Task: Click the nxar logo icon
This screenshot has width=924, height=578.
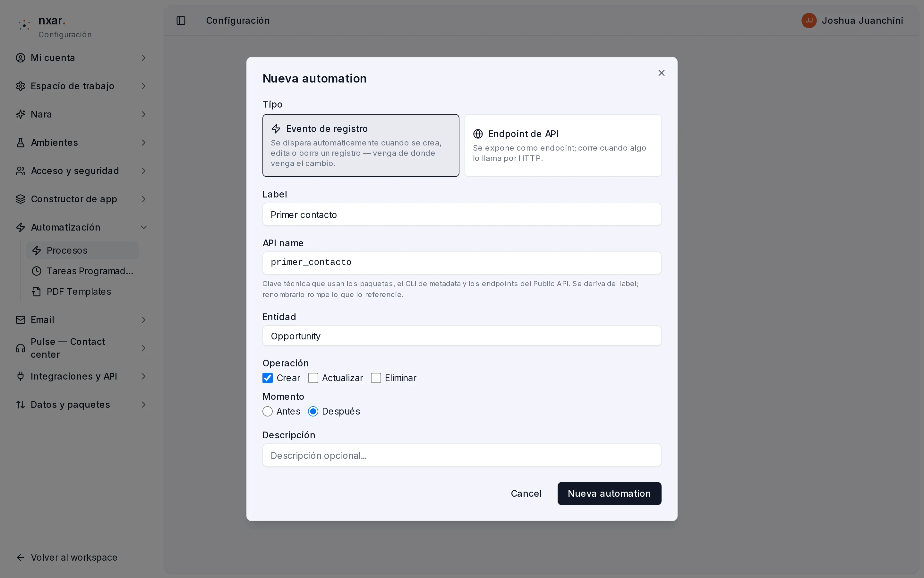Action: pos(24,25)
